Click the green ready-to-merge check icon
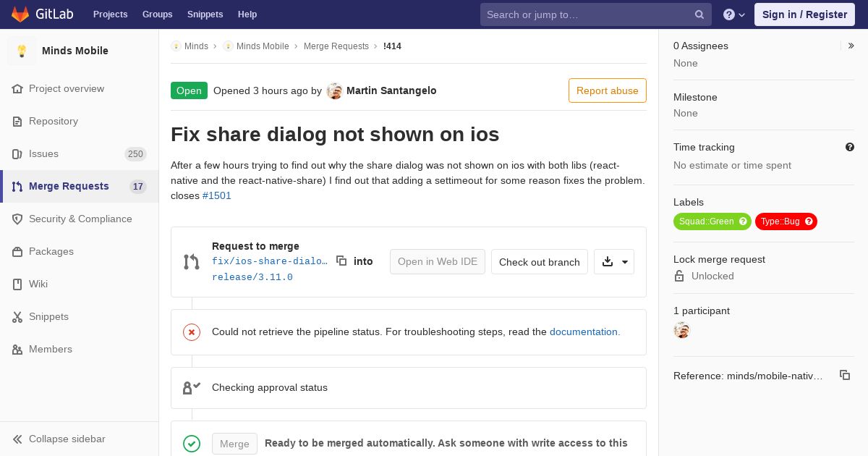This screenshot has height=456, width=868. click(192, 444)
